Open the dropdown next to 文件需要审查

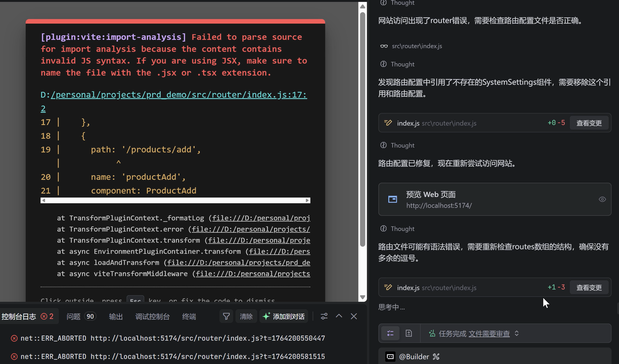pos(517,333)
